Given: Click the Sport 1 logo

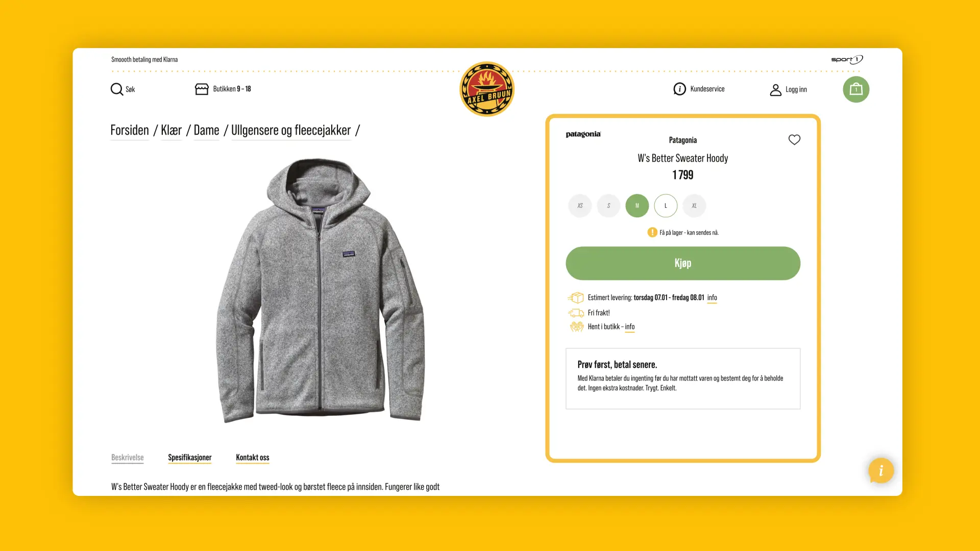Looking at the screenshot, I should point(847,60).
